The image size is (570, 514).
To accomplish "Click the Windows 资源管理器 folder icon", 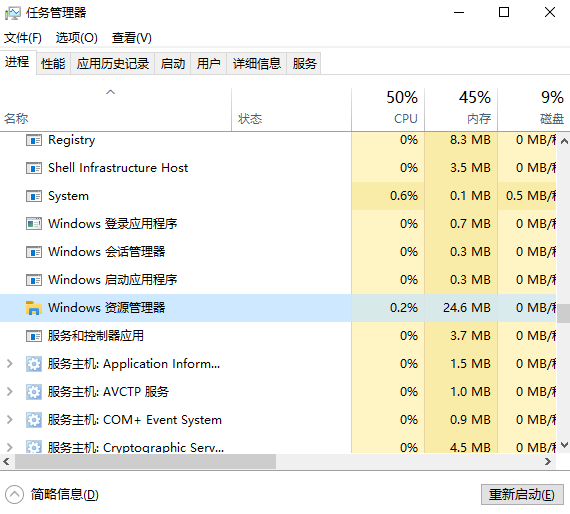I will pos(34,308).
